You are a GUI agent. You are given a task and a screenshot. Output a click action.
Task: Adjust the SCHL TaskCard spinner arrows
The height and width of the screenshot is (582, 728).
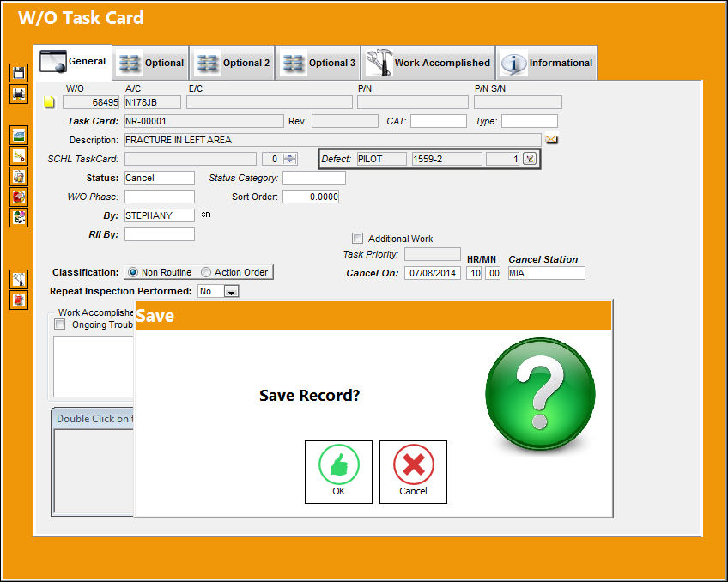[290, 159]
